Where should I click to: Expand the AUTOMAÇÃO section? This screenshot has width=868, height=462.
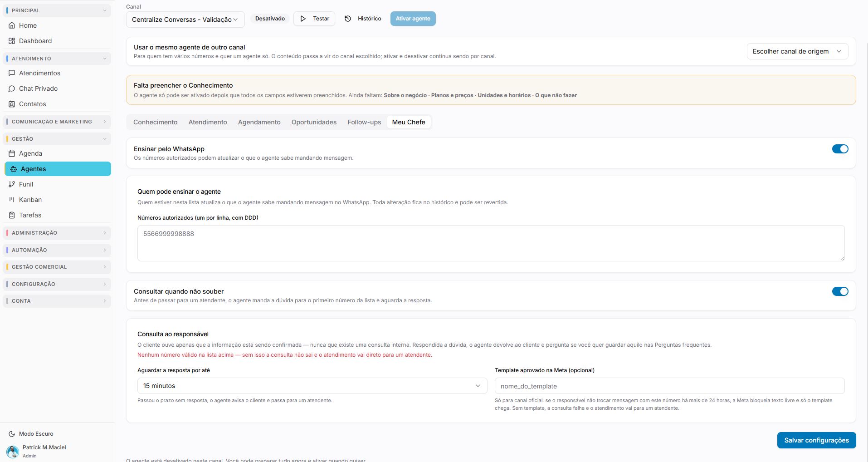click(57, 250)
